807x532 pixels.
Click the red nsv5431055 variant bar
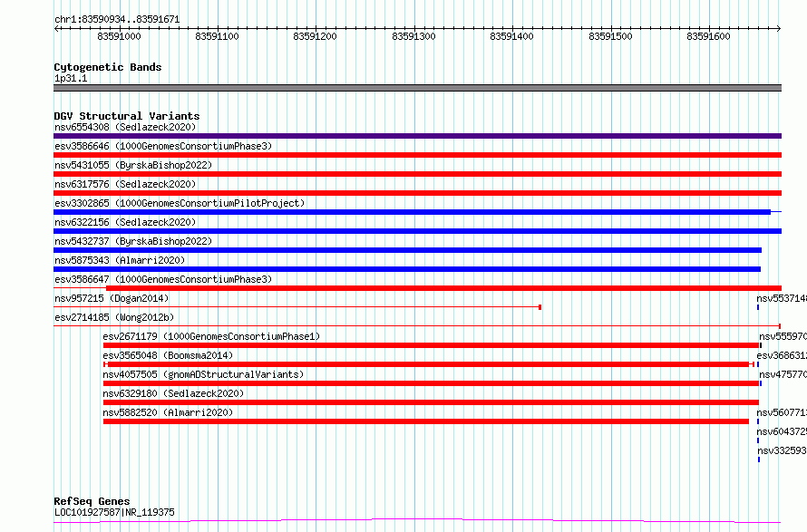(417, 174)
